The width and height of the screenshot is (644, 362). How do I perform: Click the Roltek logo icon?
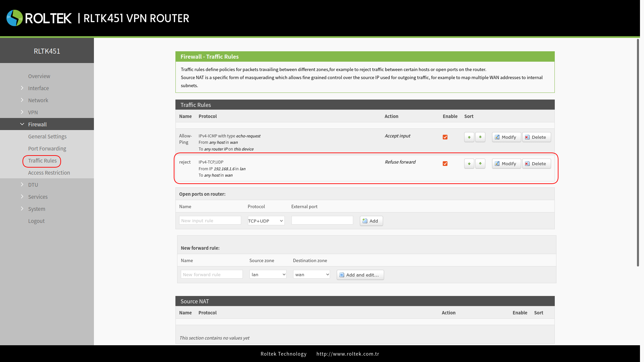pyautogui.click(x=14, y=18)
